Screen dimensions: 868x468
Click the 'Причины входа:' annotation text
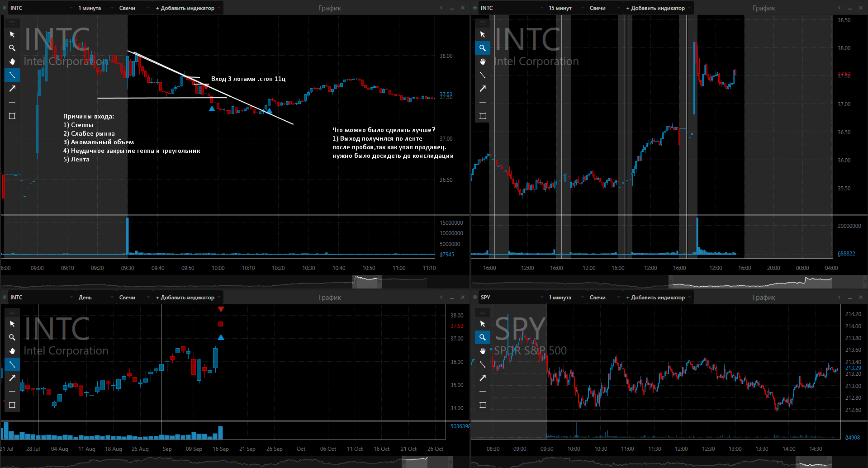[89, 116]
